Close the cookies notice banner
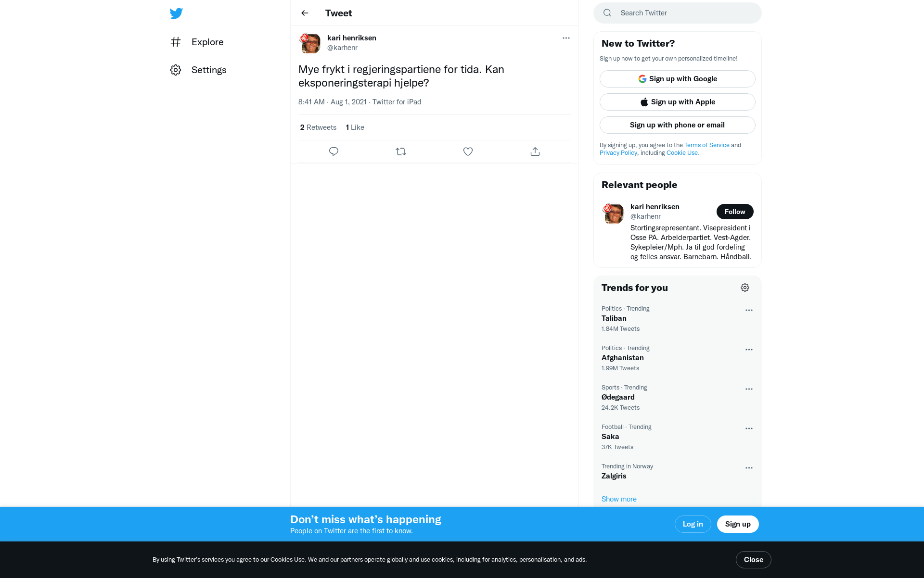 754,560
